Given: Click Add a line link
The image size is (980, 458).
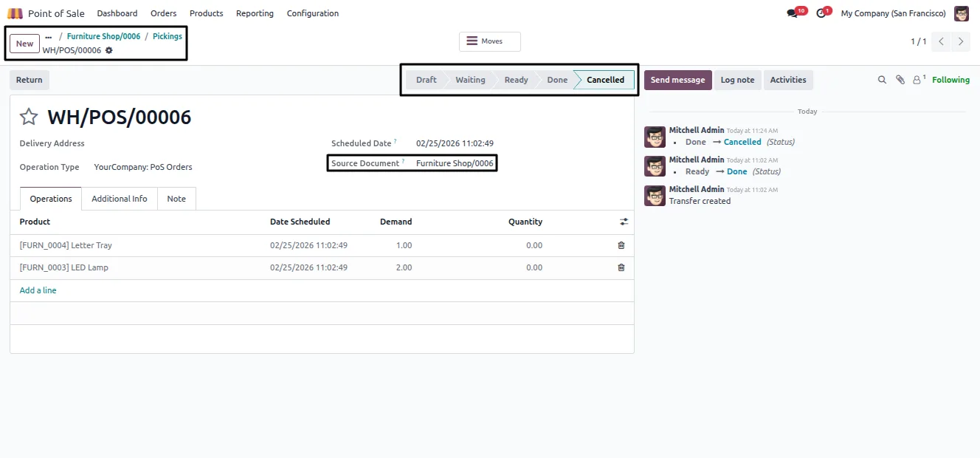Looking at the screenshot, I should [38, 290].
